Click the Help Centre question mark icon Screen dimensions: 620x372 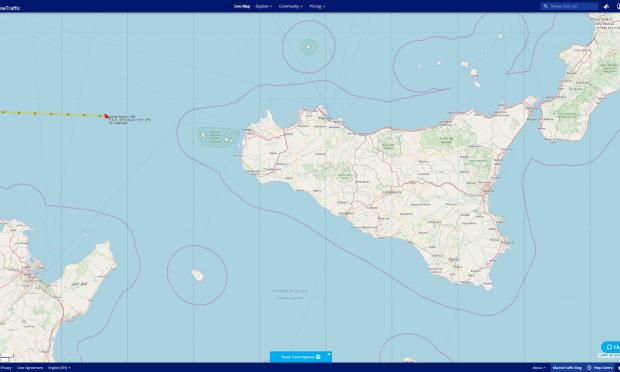tap(589, 368)
